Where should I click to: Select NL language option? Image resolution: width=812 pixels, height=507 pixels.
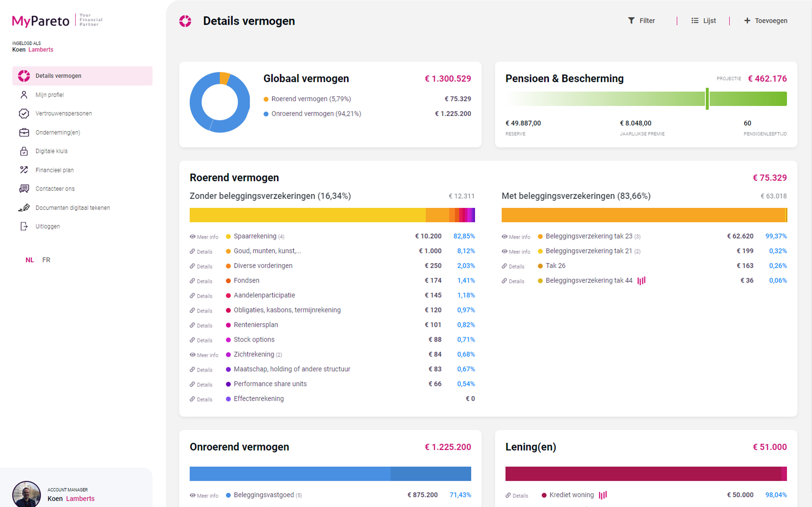pyautogui.click(x=30, y=260)
